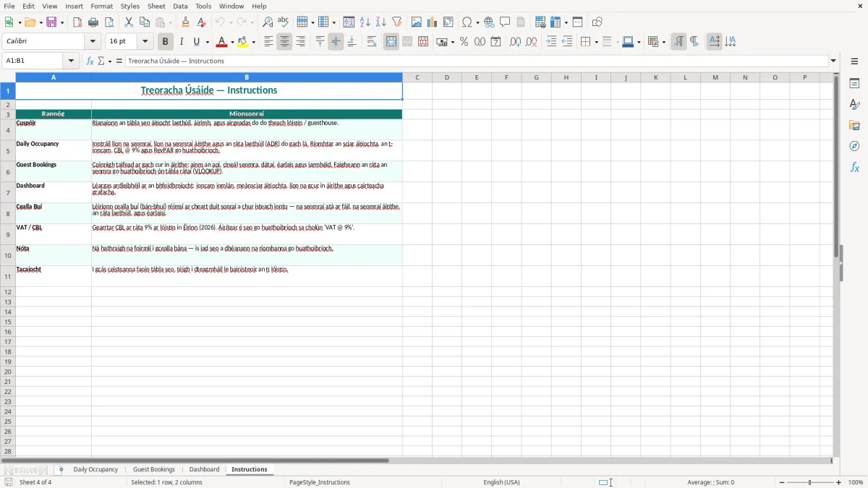Toggle Align Right
Viewport: 868px width, 488px height.
pos(300,42)
